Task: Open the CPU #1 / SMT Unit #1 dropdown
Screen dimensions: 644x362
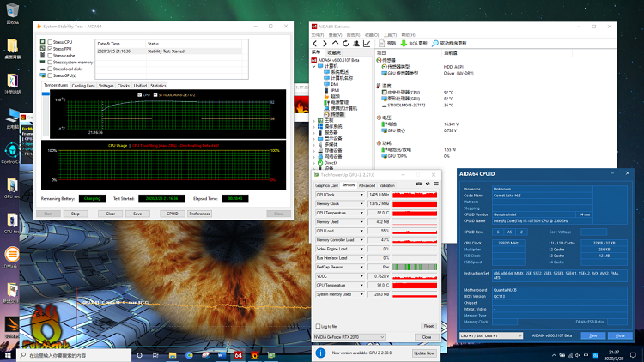Action: pyautogui.click(x=491, y=335)
